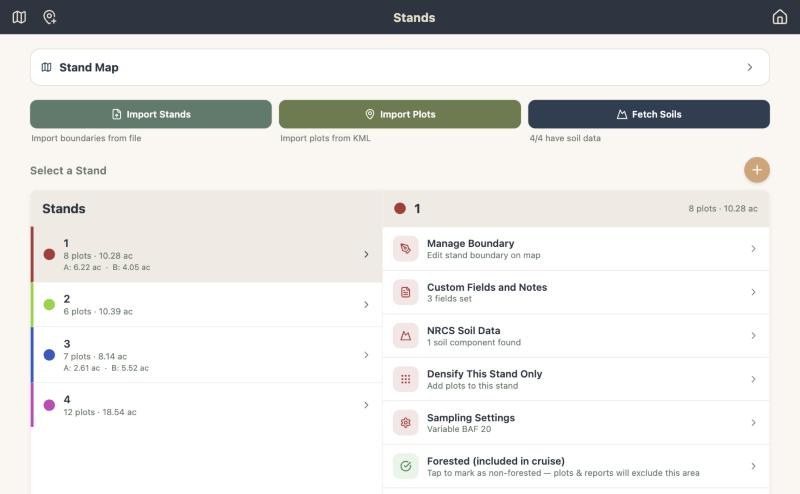Open the map view icon in header
This screenshot has height=494, width=800.
click(19, 17)
